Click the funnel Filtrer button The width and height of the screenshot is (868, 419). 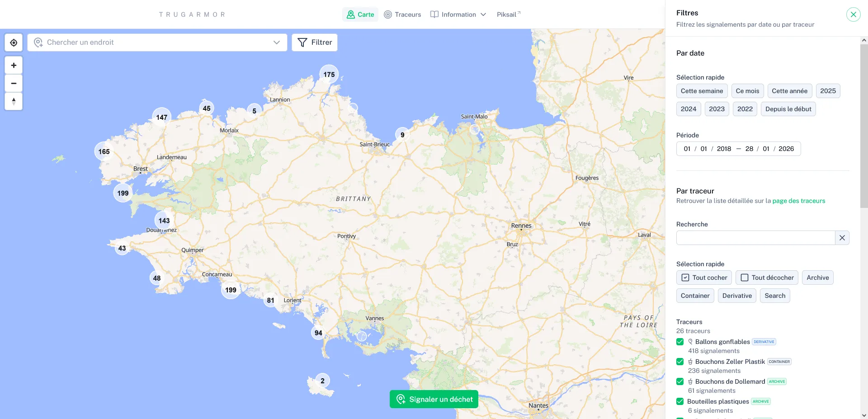coord(315,42)
